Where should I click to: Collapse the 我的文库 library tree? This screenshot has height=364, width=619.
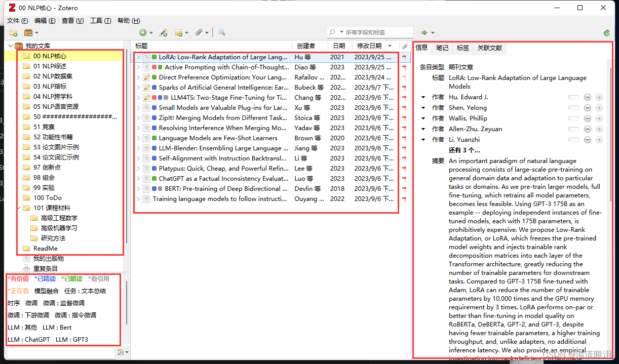[10, 46]
